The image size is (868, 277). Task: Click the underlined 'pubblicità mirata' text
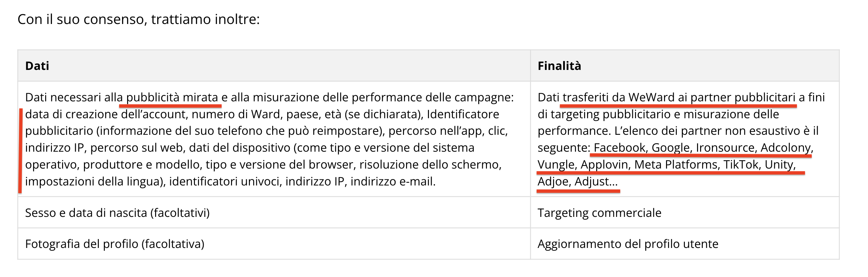click(172, 98)
